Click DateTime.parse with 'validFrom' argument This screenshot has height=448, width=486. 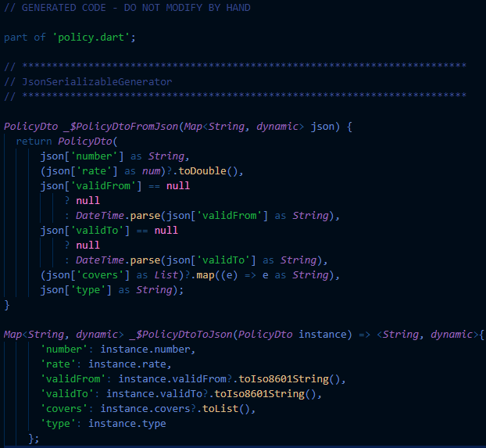coord(205,216)
